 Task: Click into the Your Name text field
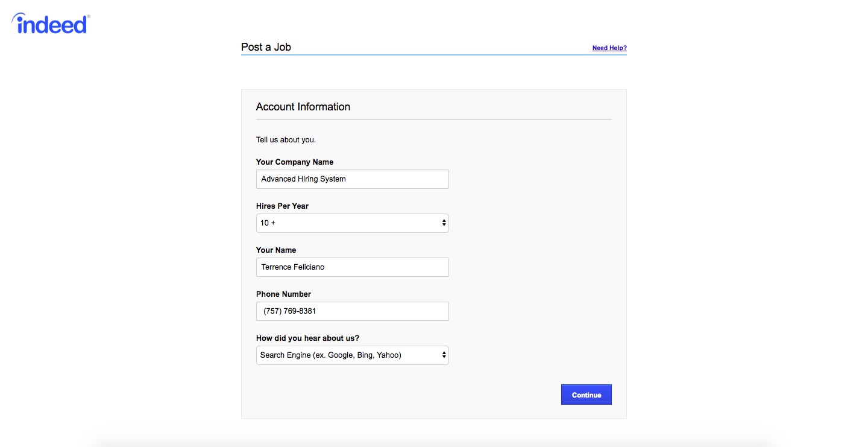352,267
